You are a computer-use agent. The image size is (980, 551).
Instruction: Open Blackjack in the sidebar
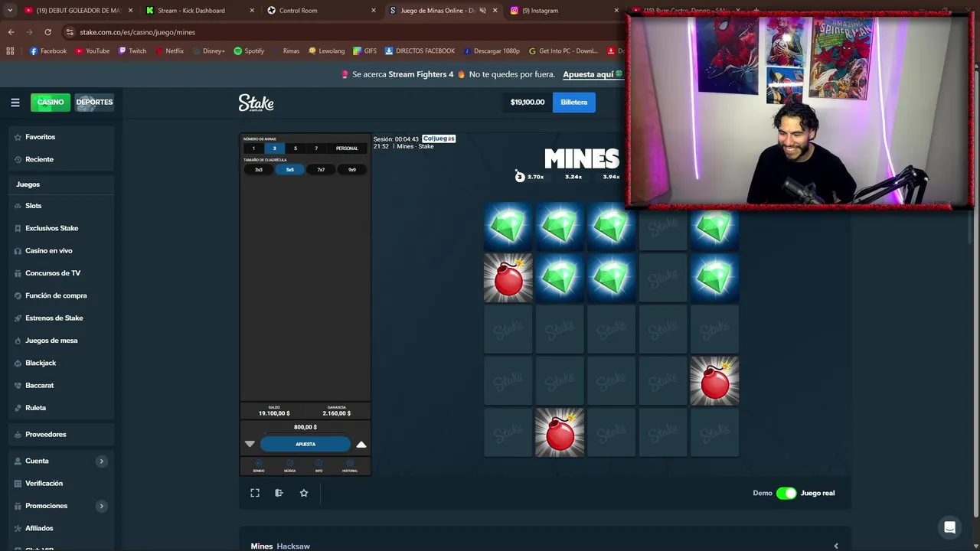coord(41,363)
